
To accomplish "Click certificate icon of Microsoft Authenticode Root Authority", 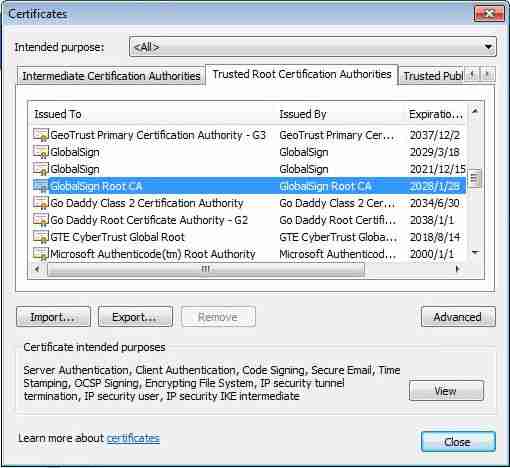I will click(x=41, y=254).
